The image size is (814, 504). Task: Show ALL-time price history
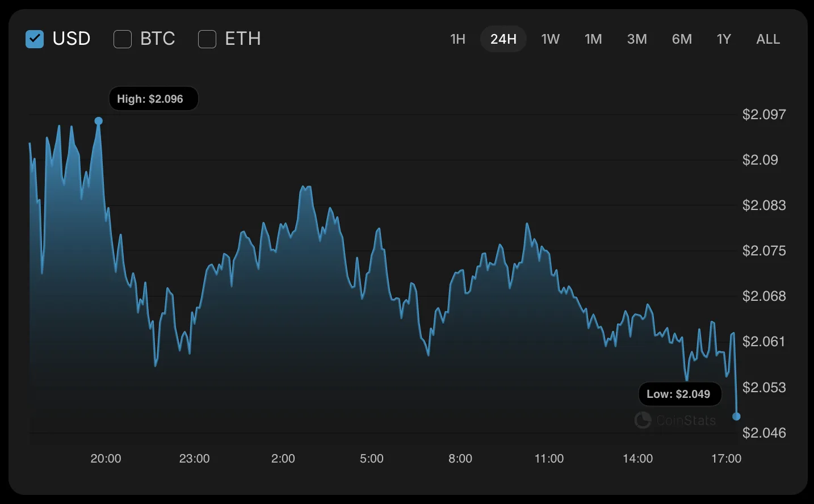click(767, 39)
